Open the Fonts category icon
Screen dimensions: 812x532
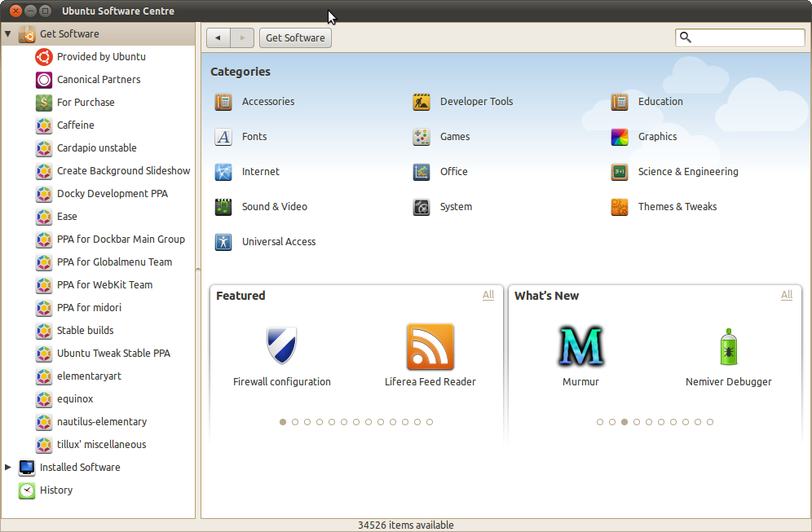223,137
